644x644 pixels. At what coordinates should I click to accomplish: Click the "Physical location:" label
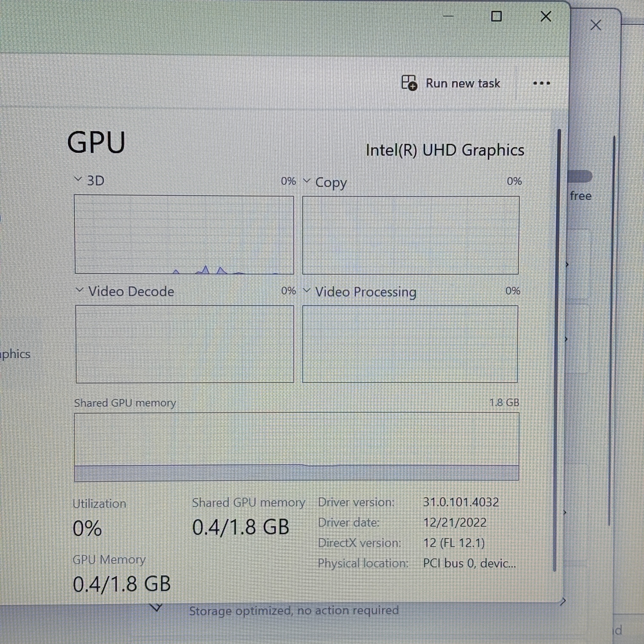(363, 563)
